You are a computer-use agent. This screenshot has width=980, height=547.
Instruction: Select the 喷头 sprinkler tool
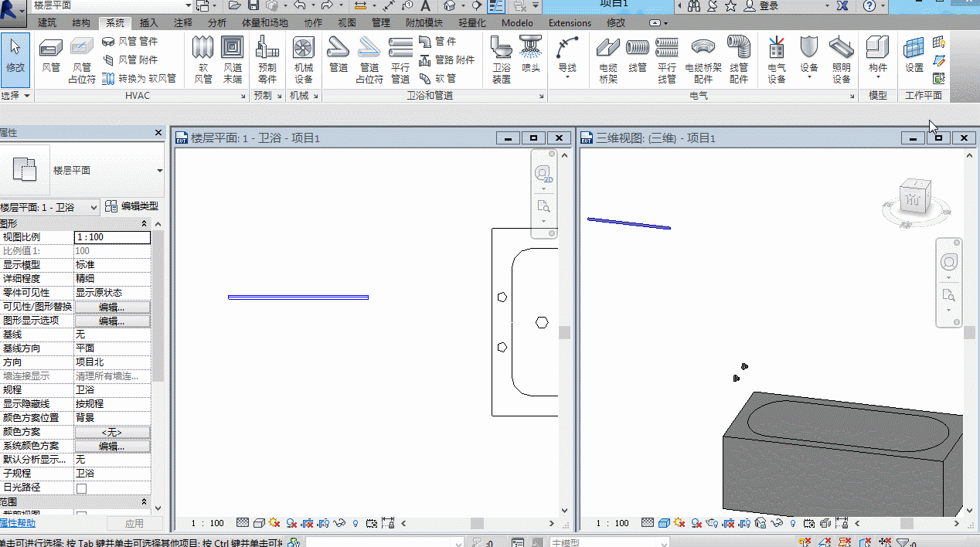[531, 56]
